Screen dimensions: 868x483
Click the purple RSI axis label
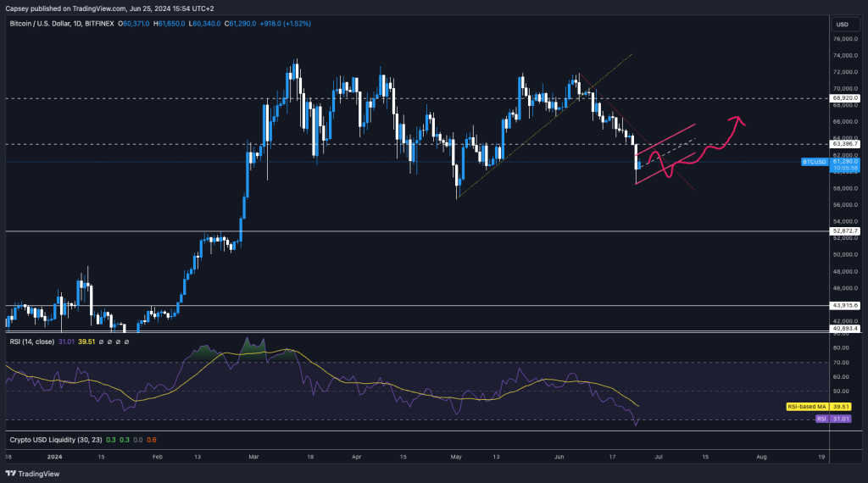pyautogui.click(x=821, y=419)
